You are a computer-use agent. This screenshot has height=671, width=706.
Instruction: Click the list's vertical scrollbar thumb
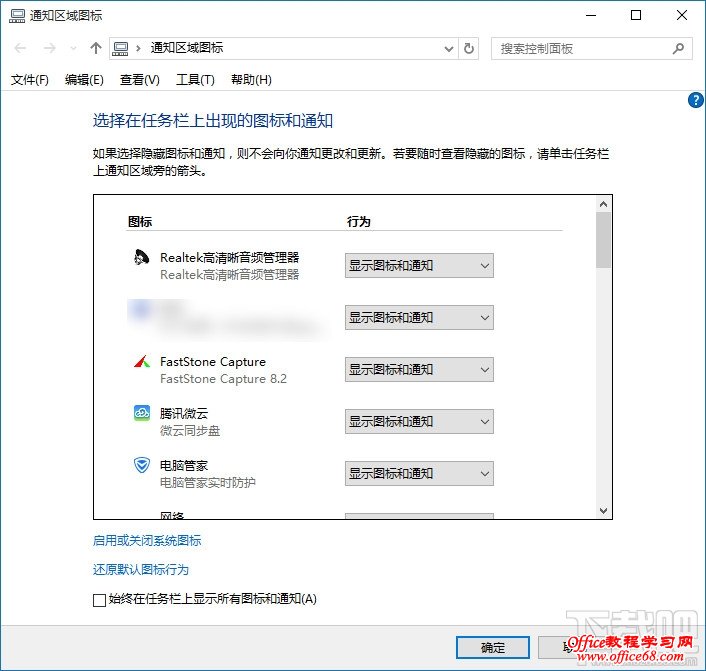point(603,240)
